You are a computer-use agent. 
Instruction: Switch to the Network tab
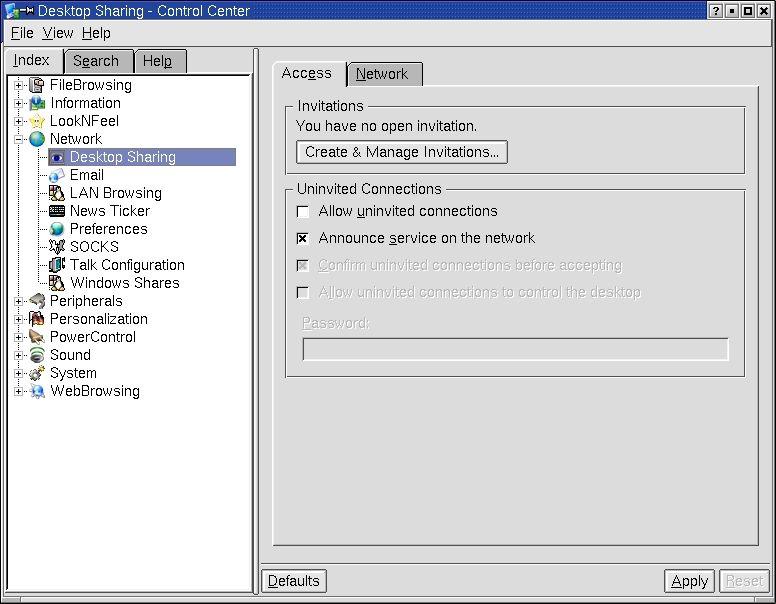[382, 74]
